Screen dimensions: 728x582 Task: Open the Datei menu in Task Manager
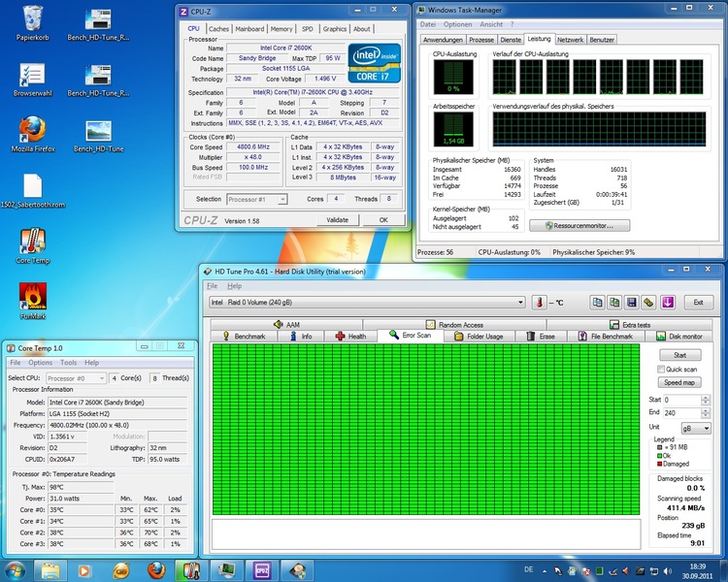tap(428, 24)
